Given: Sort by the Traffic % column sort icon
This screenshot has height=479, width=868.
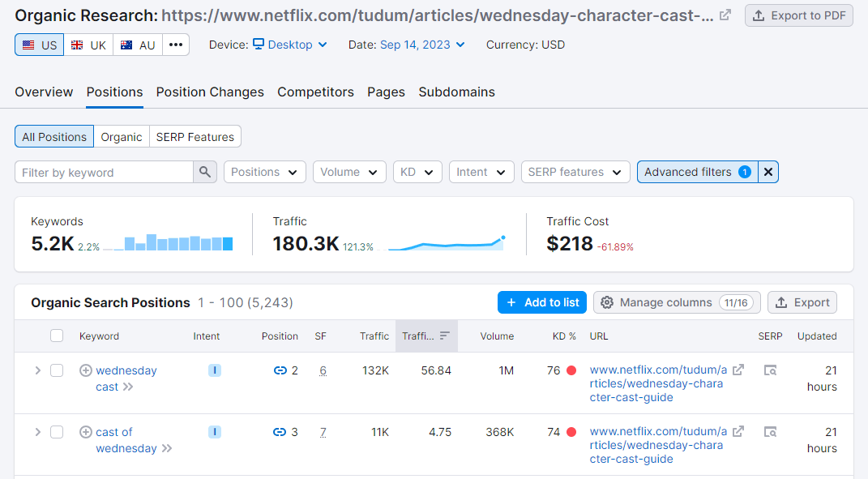Looking at the screenshot, I should pyautogui.click(x=444, y=336).
